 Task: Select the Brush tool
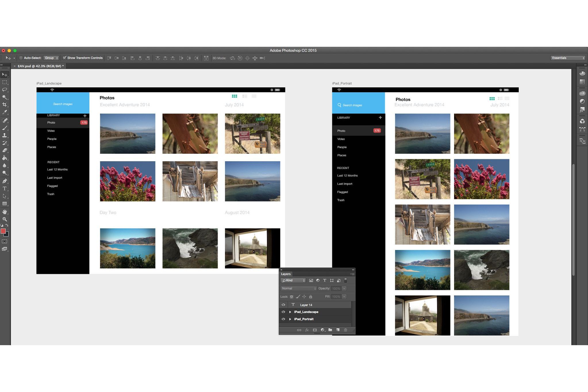coord(5,128)
